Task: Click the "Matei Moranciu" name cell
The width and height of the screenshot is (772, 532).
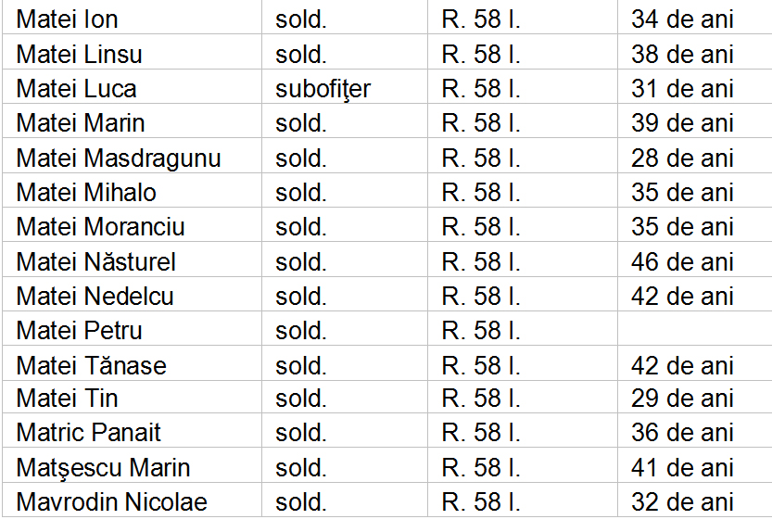Action: pyautogui.click(x=101, y=227)
